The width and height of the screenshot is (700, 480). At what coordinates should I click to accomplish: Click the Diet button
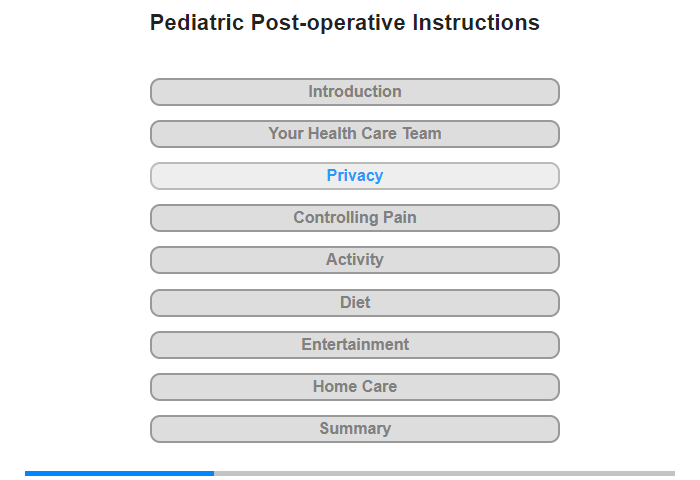coord(354,303)
